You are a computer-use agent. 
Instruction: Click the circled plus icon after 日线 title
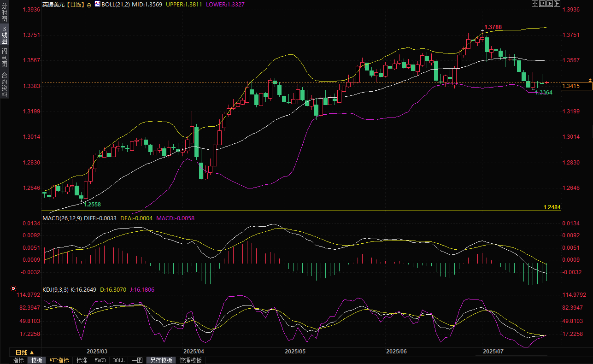pos(88,5)
